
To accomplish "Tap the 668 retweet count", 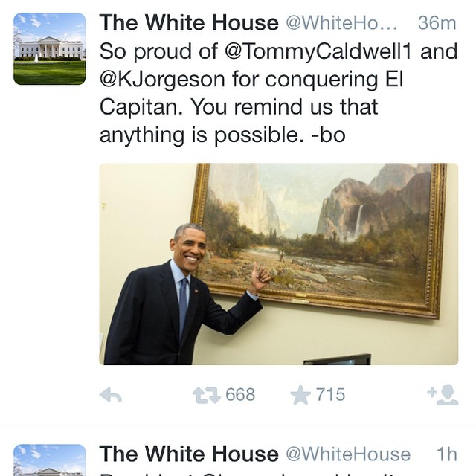I will 240,395.
